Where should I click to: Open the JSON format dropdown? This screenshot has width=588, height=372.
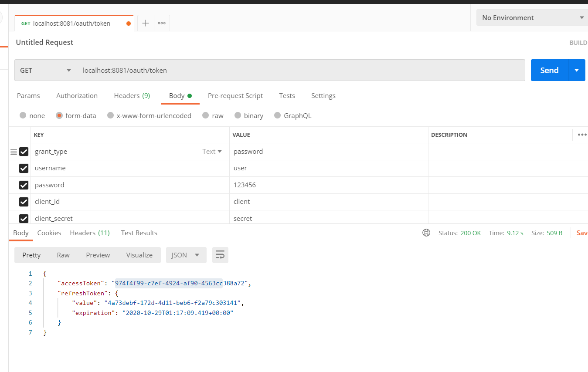coord(186,255)
